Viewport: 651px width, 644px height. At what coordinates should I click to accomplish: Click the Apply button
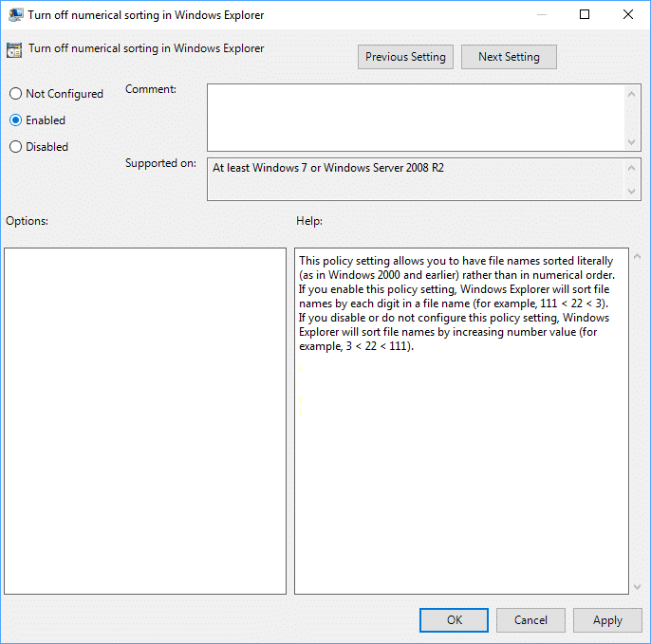pos(607,620)
